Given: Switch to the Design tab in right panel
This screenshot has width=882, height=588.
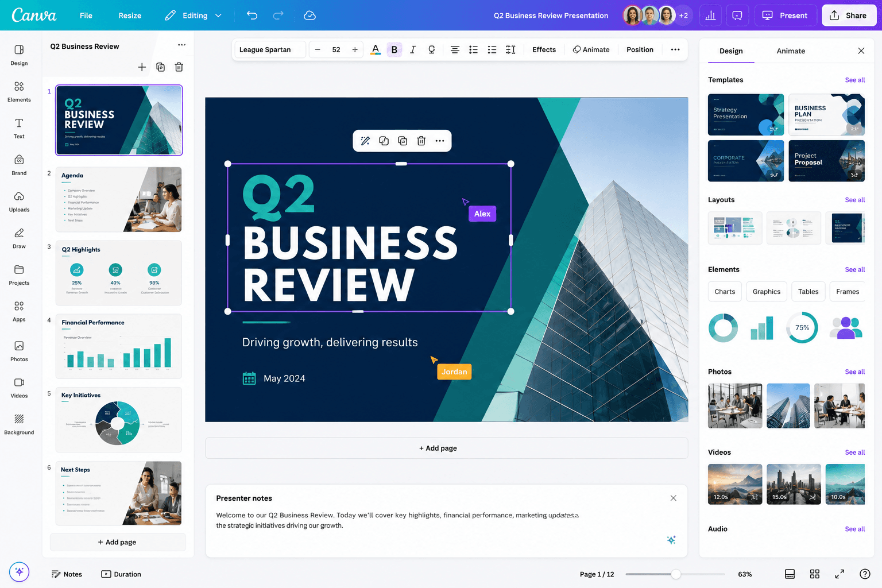Looking at the screenshot, I should 731,51.
